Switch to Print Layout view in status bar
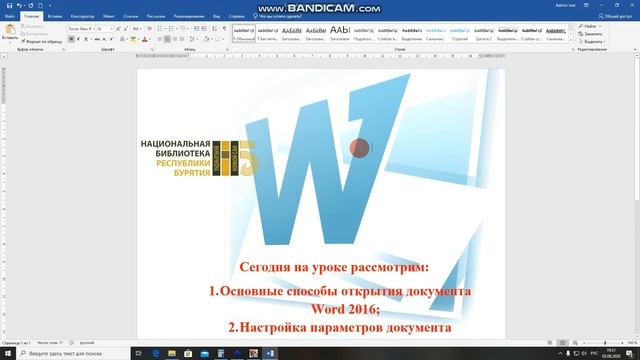This screenshot has width=640, height=360. 562,343
